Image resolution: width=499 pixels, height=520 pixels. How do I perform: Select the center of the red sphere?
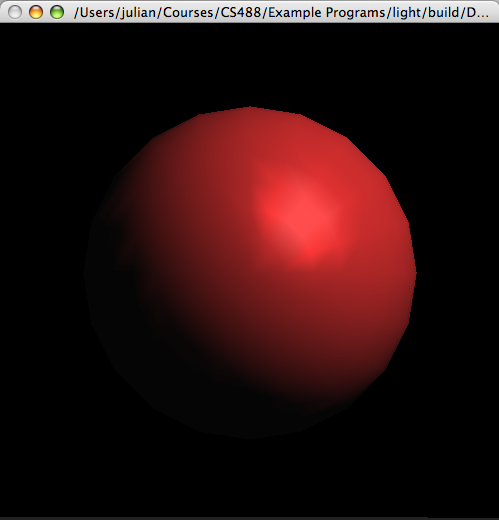[250, 273]
